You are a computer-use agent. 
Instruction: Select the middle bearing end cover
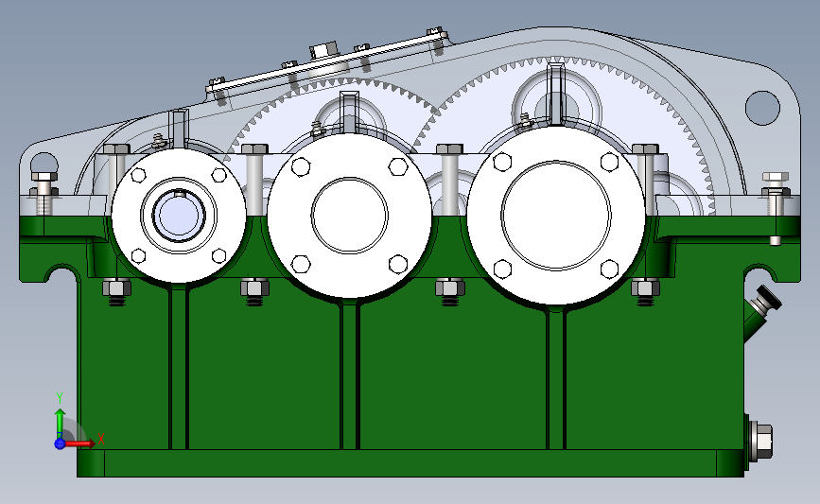click(349, 216)
